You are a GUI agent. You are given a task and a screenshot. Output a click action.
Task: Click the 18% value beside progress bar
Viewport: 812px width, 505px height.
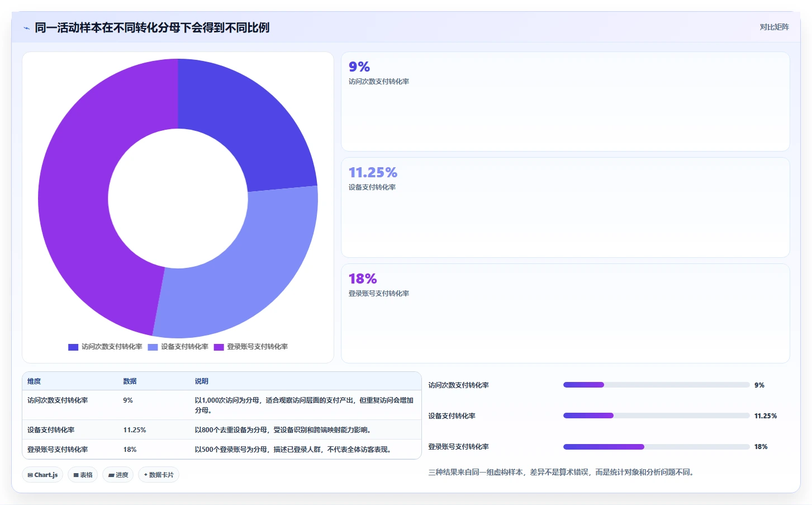click(x=761, y=447)
